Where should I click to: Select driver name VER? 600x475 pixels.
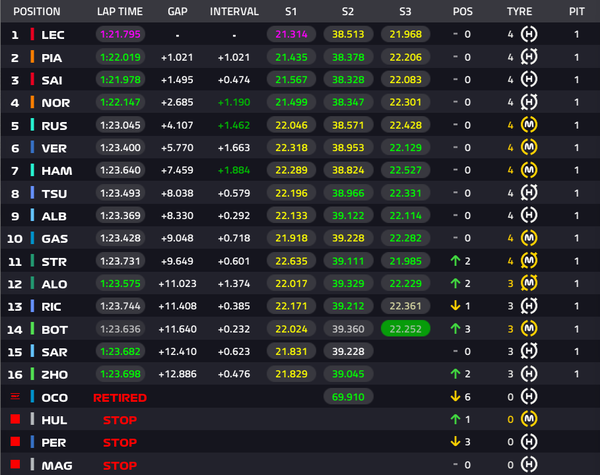pyautogui.click(x=54, y=148)
